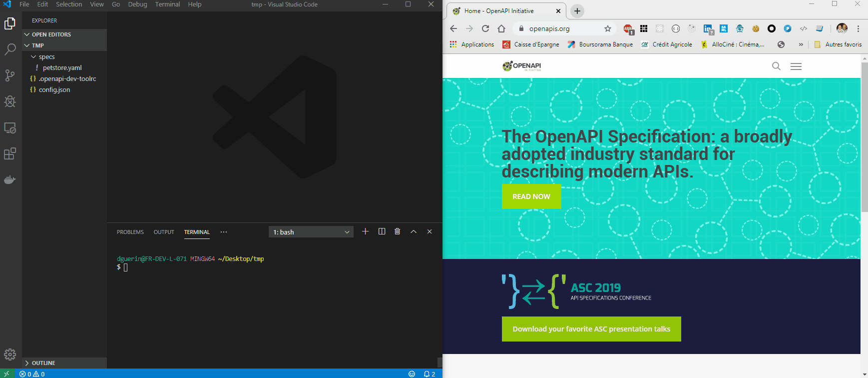Show more panel tabs with ellipsis
This screenshot has height=378, width=868.
(x=224, y=232)
